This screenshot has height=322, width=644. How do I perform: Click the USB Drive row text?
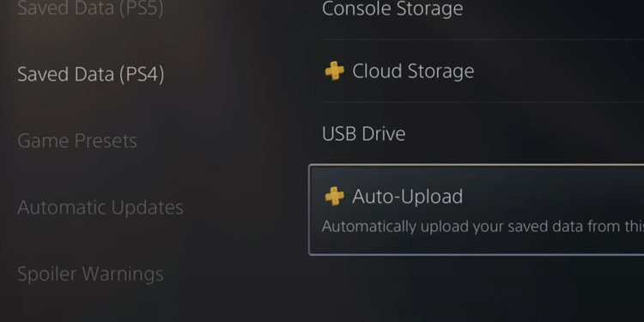[x=363, y=134]
